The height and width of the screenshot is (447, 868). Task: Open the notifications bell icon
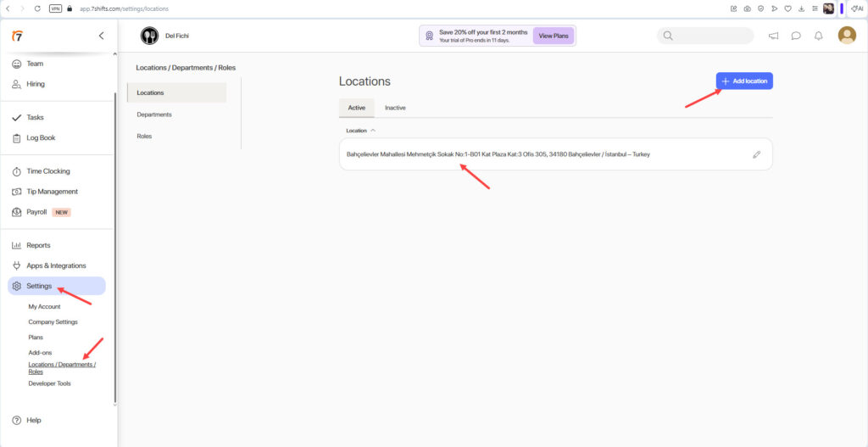[x=818, y=36]
